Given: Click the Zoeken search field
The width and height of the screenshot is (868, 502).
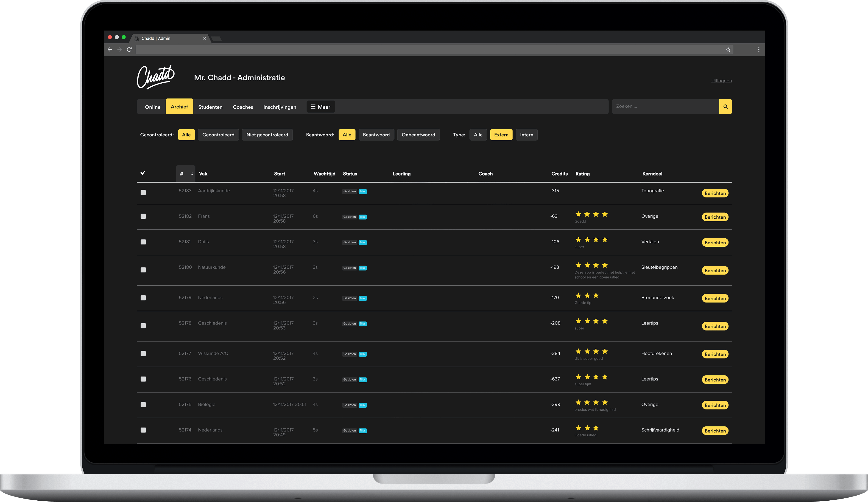Looking at the screenshot, I should tap(665, 107).
